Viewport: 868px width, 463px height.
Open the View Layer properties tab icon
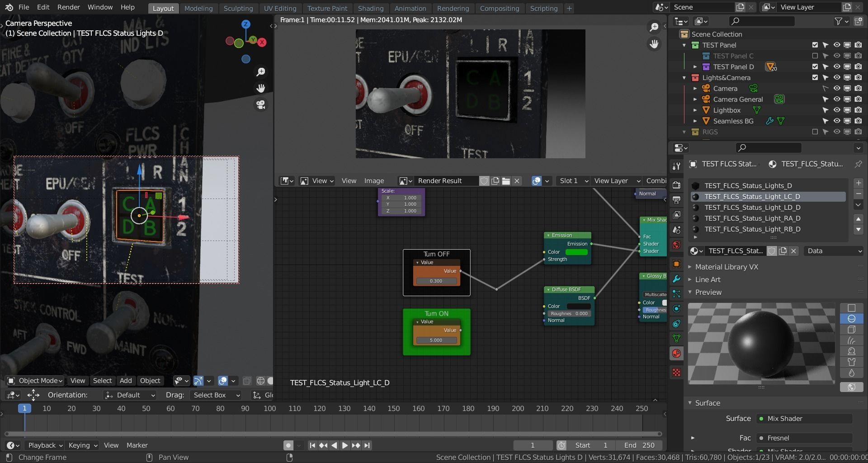pyautogui.click(x=676, y=215)
